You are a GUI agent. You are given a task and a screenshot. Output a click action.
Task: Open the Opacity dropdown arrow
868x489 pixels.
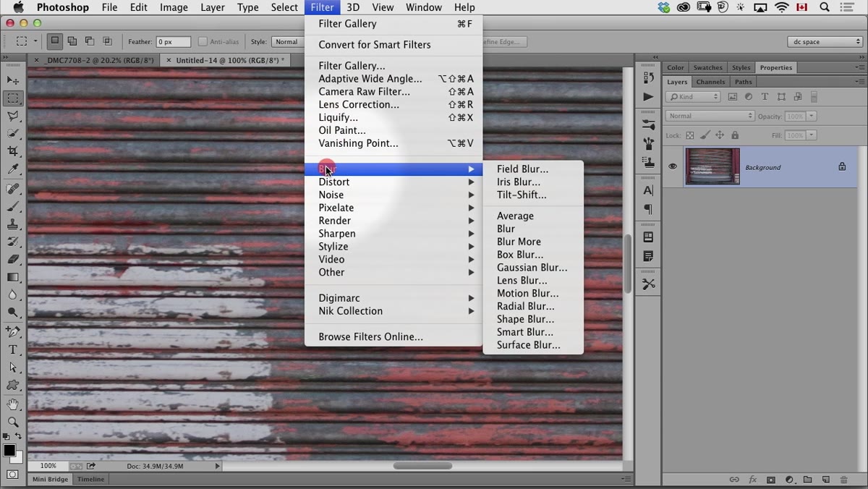[812, 116]
